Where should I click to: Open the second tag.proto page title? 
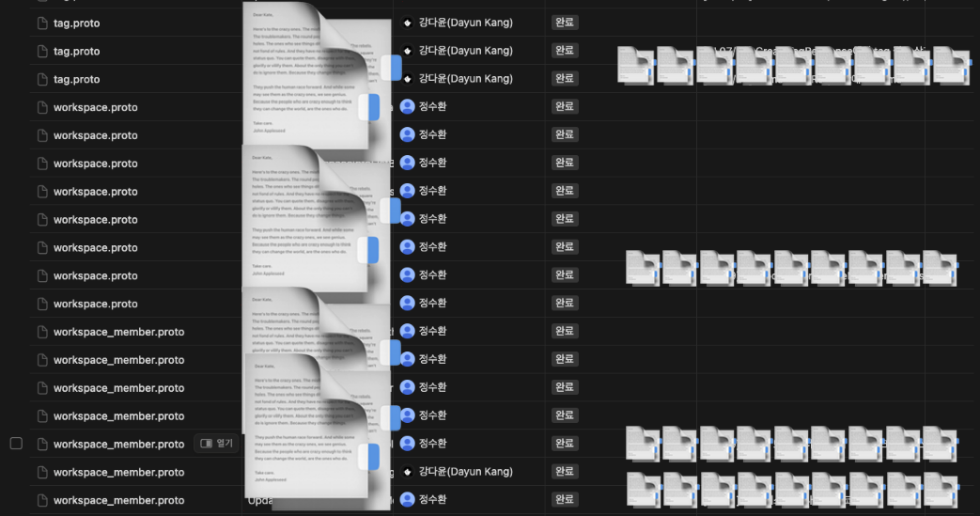tap(77, 52)
